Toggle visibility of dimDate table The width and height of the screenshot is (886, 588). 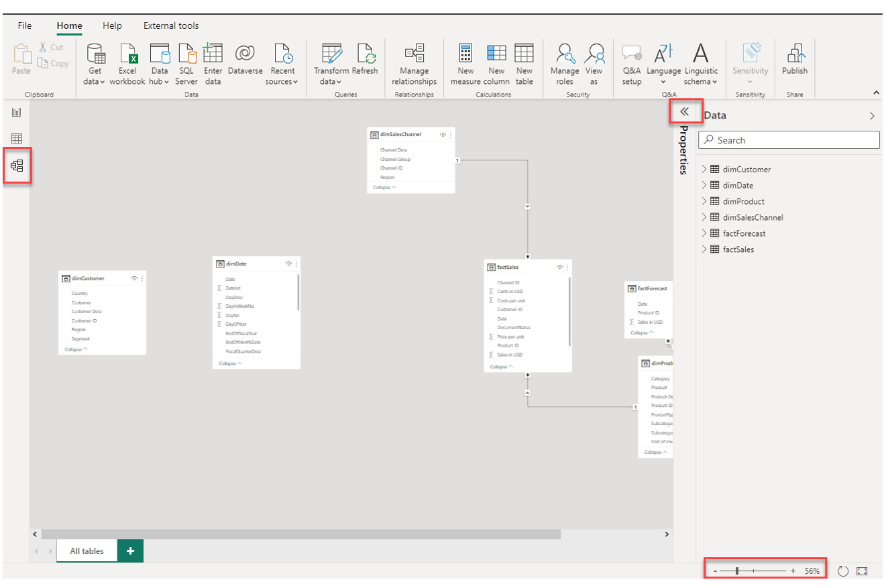coord(288,264)
